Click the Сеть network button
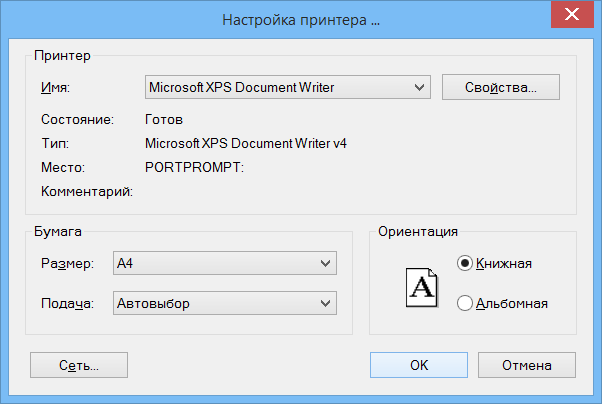602x404 pixels. pos(79,365)
